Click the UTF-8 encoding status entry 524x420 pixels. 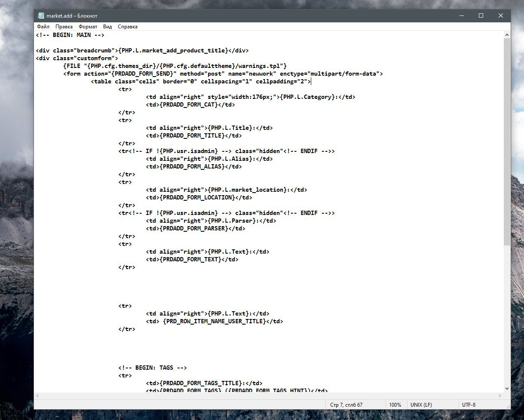[x=469, y=405]
